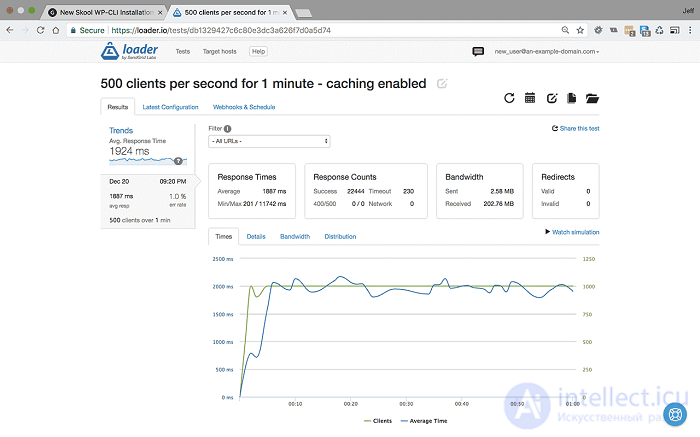The width and height of the screenshot is (700, 437).
Task: Open the Trends link
Action: tap(121, 130)
